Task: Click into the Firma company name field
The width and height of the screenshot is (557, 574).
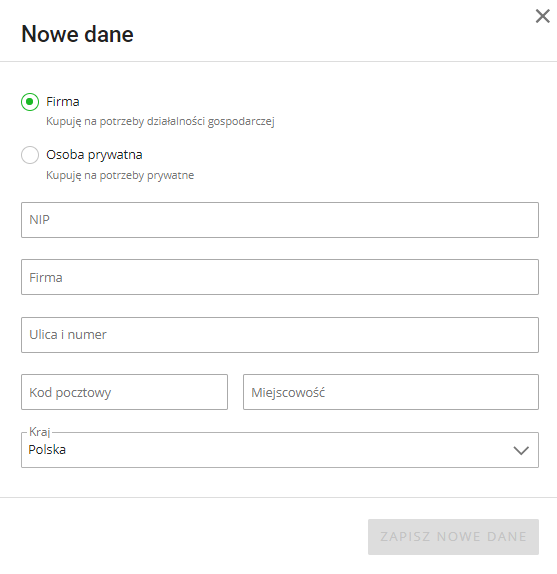Action: point(280,277)
